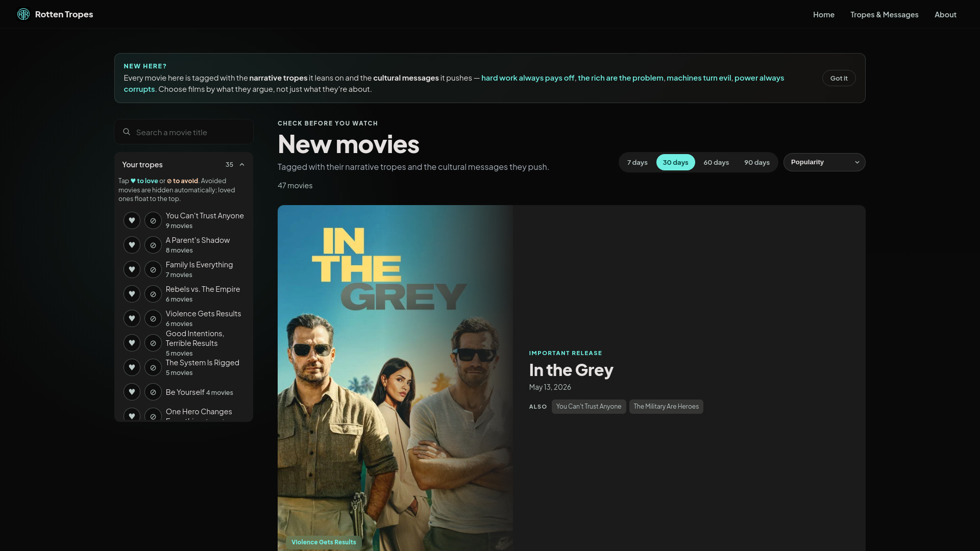The width and height of the screenshot is (980, 551).
Task: Avoid the Be Yourself trope
Action: click(153, 392)
